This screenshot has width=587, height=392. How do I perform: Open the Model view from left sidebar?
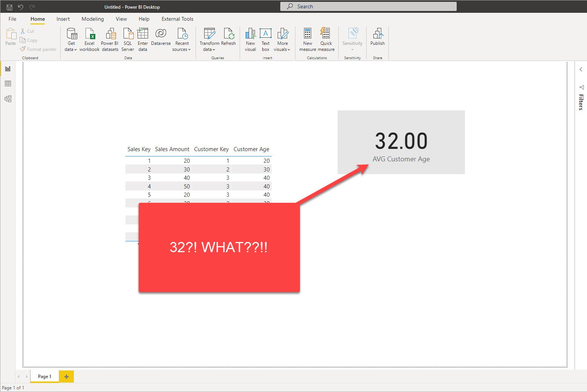click(x=8, y=98)
